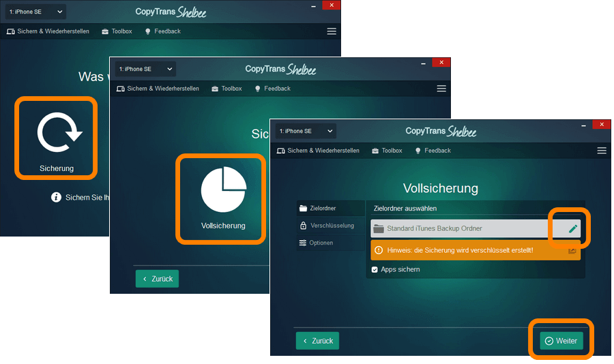The image size is (614, 364).
Task: Open Toolbox menu in back window
Action: [117, 31]
